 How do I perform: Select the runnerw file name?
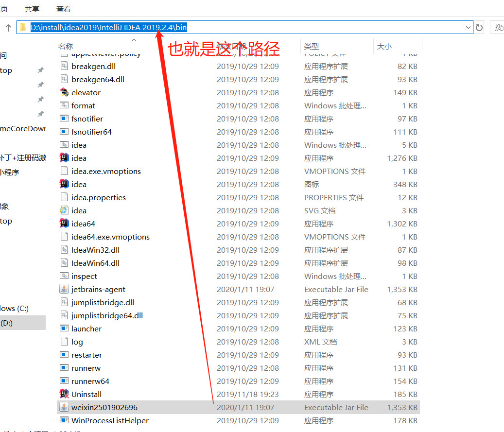pos(86,368)
